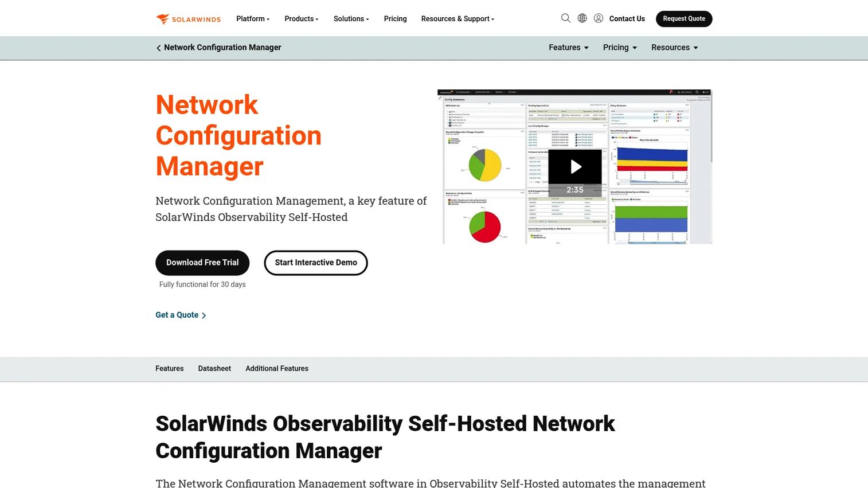Select the Features anchor tab
Image resolution: width=868 pixels, height=488 pixels.
pyautogui.click(x=170, y=369)
